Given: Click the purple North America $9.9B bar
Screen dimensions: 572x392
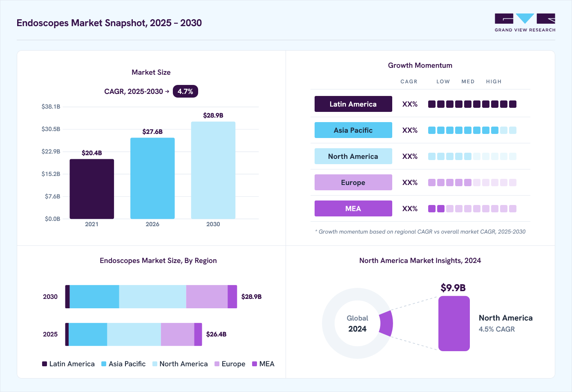Looking at the screenshot, I should click(454, 323).
